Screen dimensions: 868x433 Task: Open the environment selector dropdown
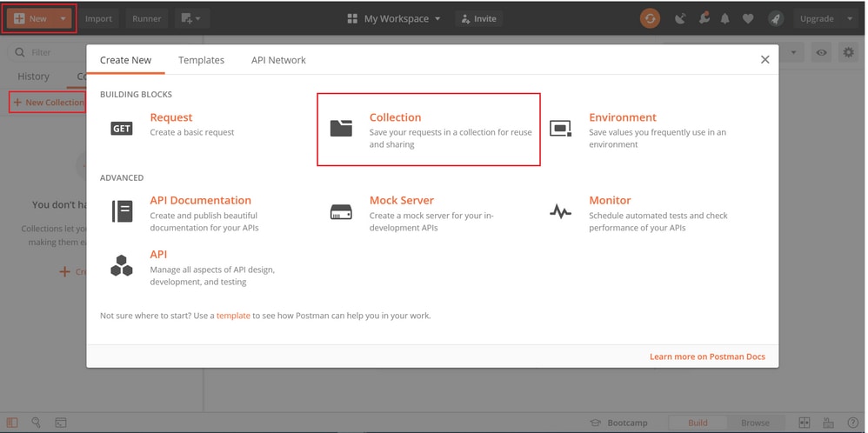tap(793, 52)
